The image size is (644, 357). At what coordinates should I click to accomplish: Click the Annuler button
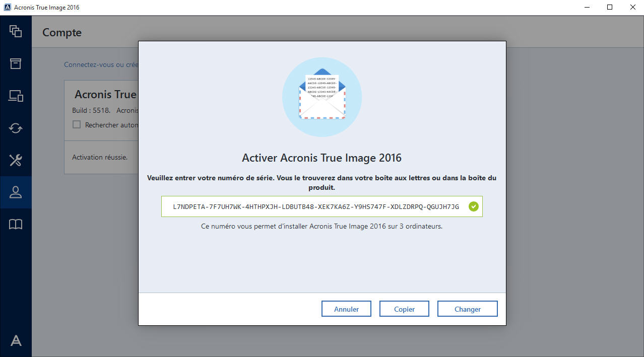(x=346, y=309)
